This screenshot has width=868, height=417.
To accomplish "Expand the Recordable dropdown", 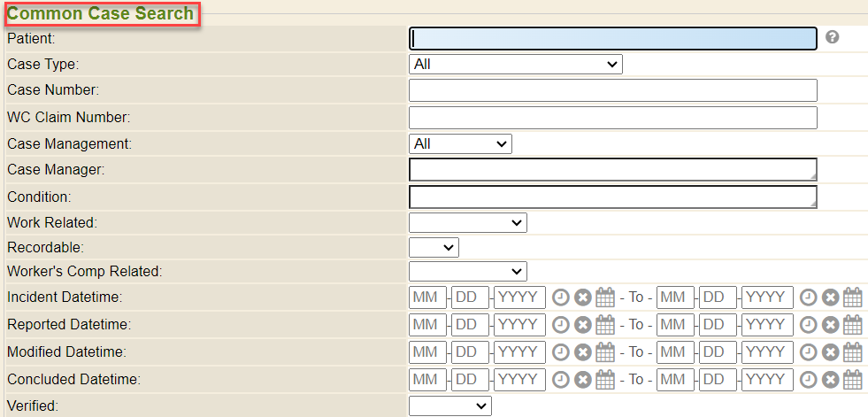I will [x=434, y=248].
